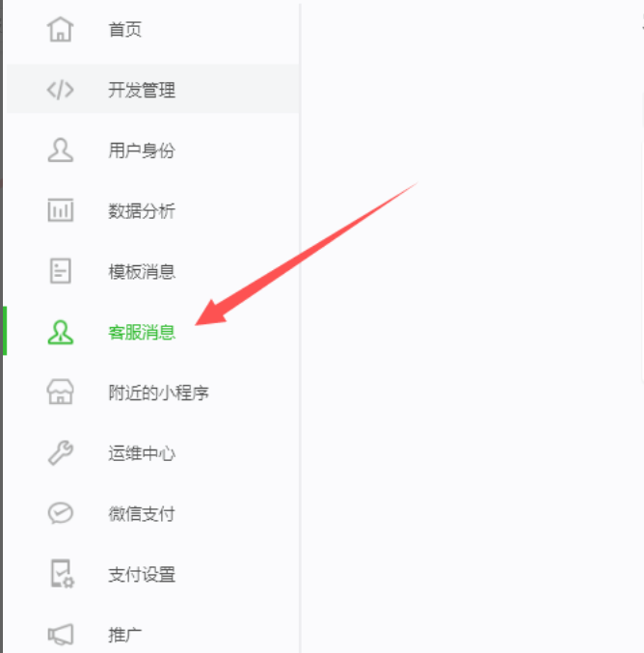Navigate to 附近的小程序
Viewport: 644px width, 653px height.
(158, 393)
